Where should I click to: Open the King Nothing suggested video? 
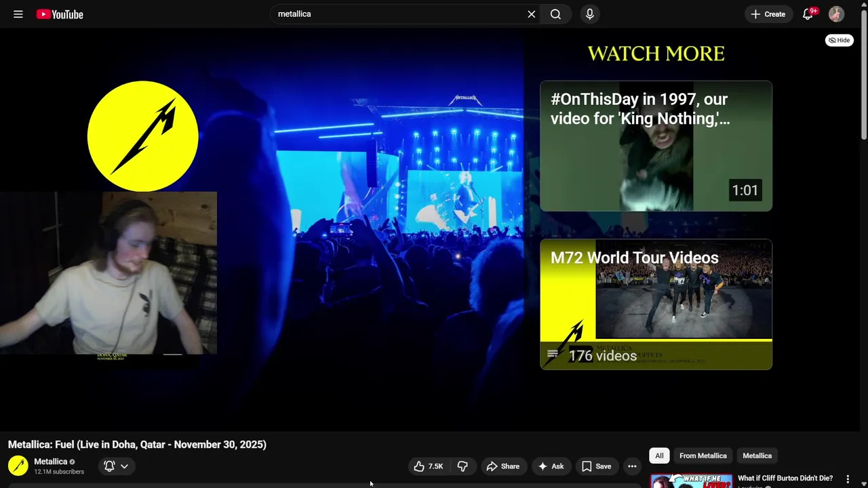tap(656, 146)
